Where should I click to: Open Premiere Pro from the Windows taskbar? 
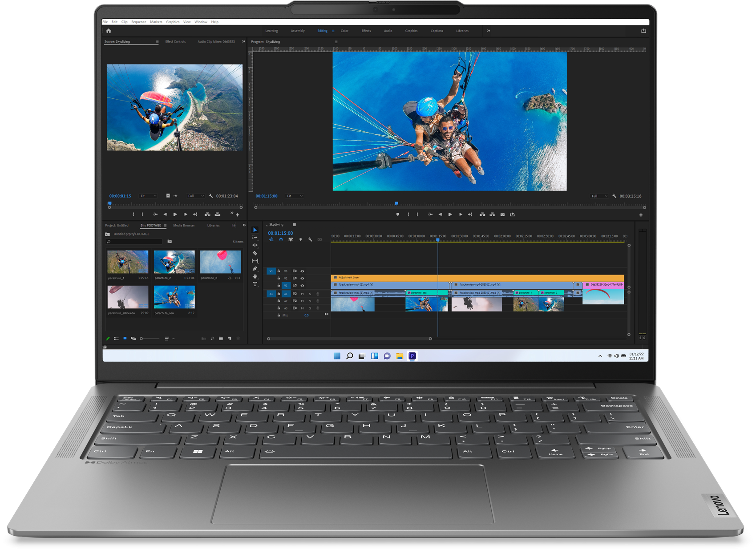coord(412,356)
